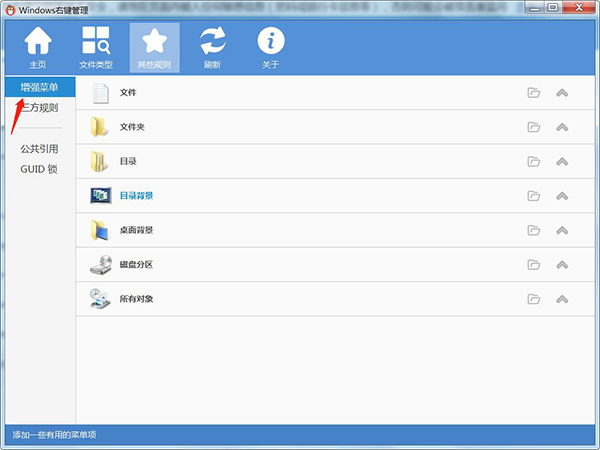This screenshot has height=450, width=600.
Task: Open folder icon in 桌面背景 row
Action: (533, 230)
